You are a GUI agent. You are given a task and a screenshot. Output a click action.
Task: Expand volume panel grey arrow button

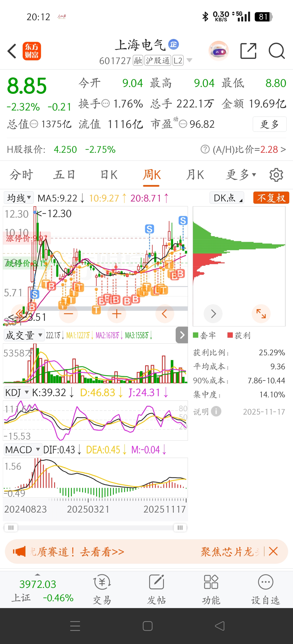coord(182,335)
